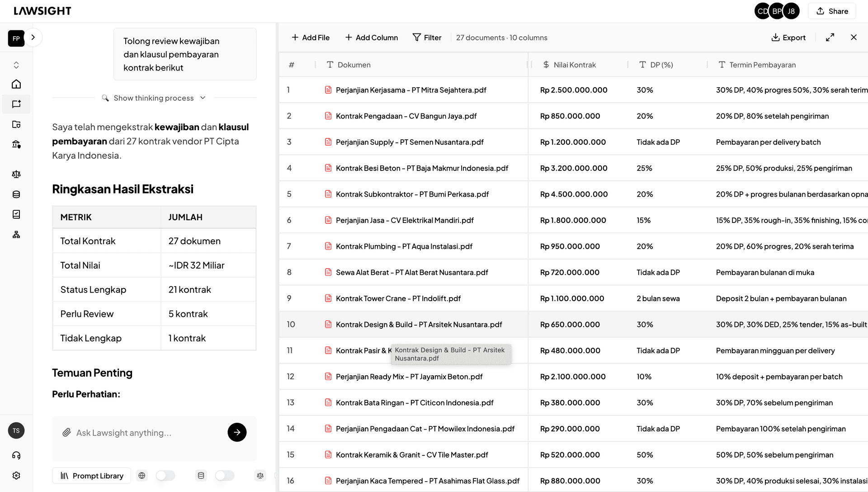The height and width of the screenshot is (492, 868).
Task: Click the fullscreen expand arrows icon
Action: (x=830, y=38)
